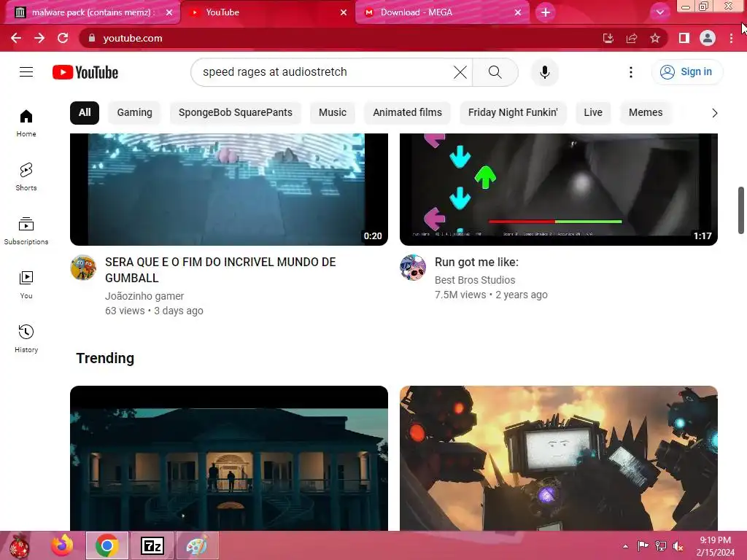
Task: Go to Home in the sidebar
Action: 26,122
